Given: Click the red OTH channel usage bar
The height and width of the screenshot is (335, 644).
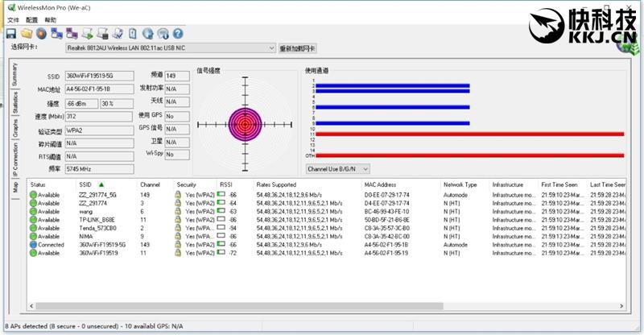Looking at the screenshot, I should [469, 155].
